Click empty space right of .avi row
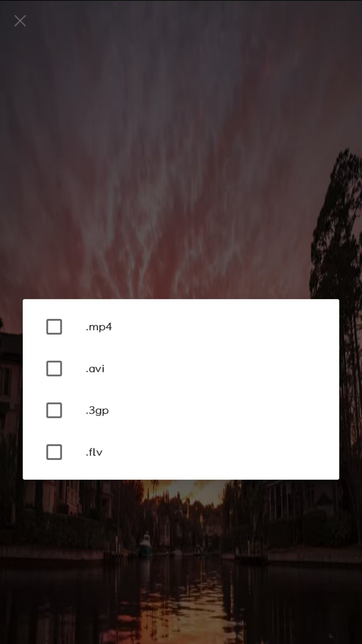The height and width of the screenshot is (644, 362). (225, 369)
